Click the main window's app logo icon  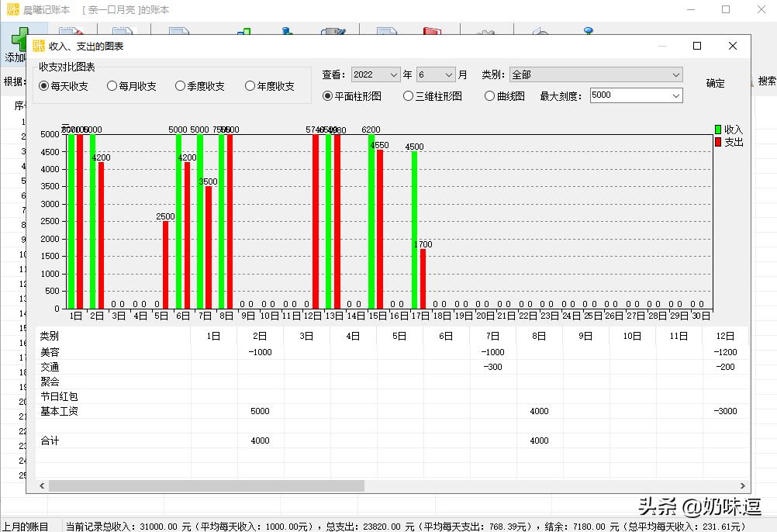[x=12, y=10]
